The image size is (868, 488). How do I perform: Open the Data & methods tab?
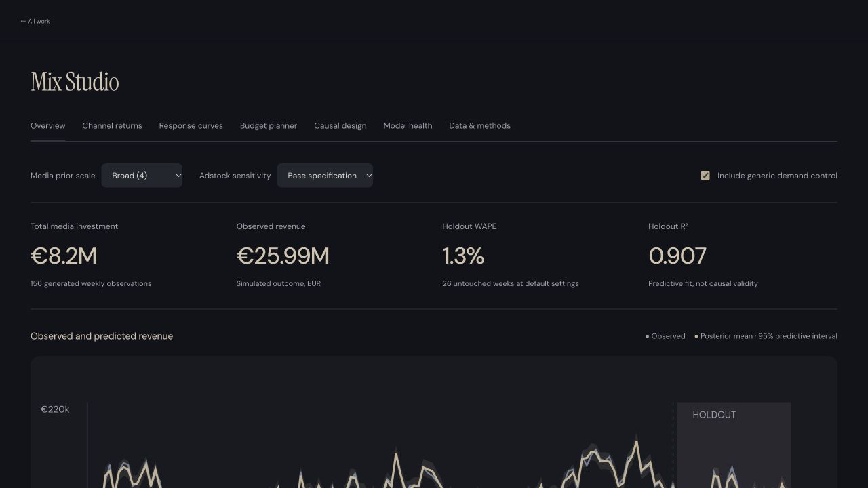coord(479,125)
